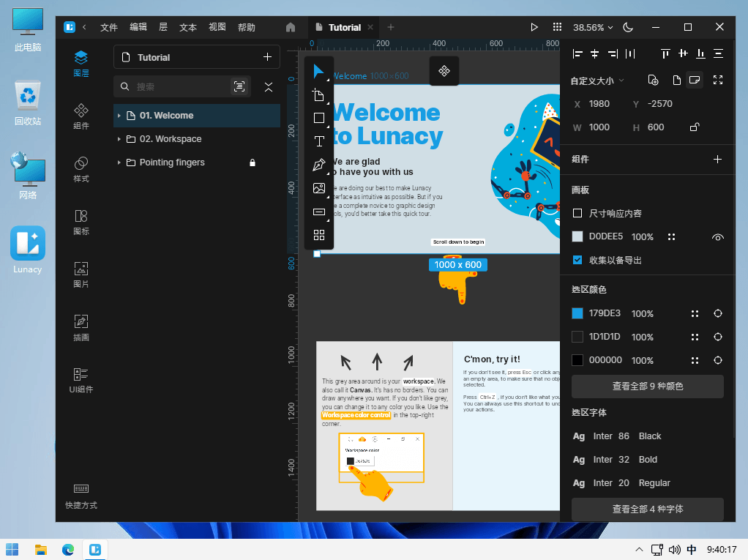This screenshot has width=748, height=560.
Task: Show 快捷方式 keyboard shortcuts
Action: coord(81,496)
